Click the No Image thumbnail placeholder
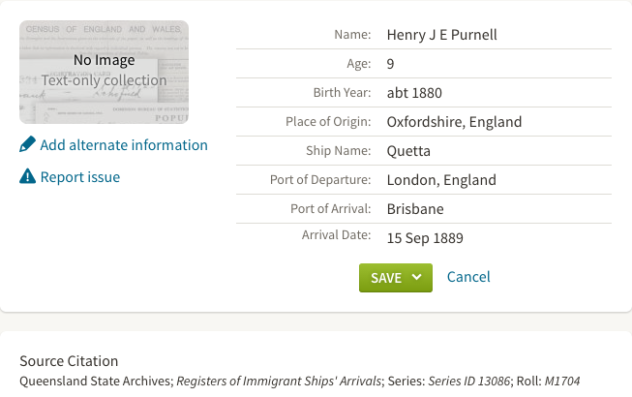The width and height of the screenshot is (632, 397). tap(104, 72)
